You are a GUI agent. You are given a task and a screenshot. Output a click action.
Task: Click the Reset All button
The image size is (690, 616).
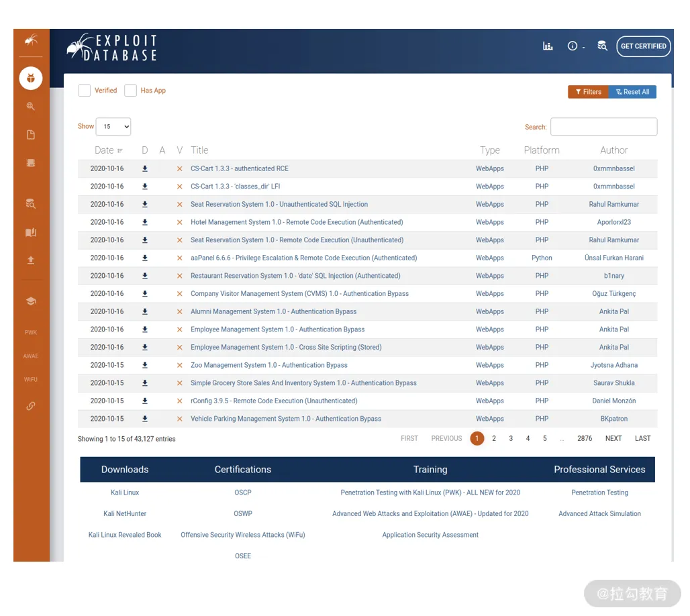[632, 92]
